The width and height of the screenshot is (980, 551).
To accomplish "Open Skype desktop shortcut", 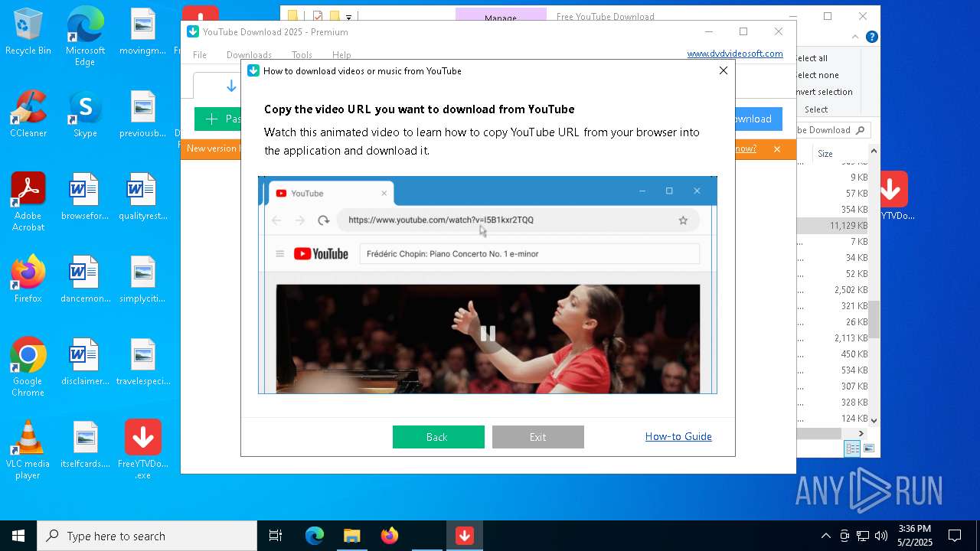I will coord(85,114).
